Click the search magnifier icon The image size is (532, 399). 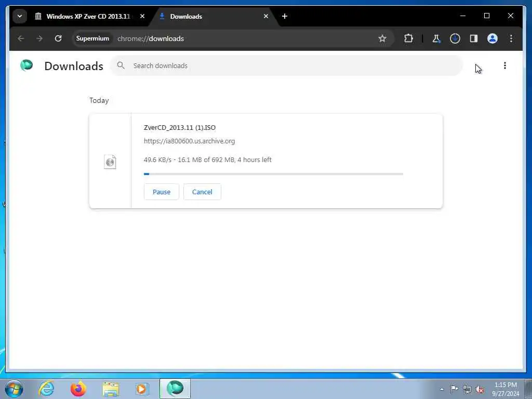121,65
